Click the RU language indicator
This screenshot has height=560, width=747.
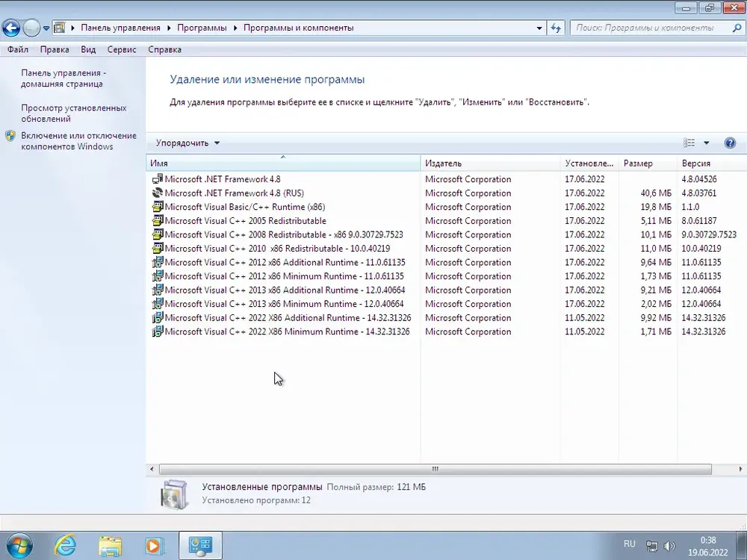pos(629,544)
